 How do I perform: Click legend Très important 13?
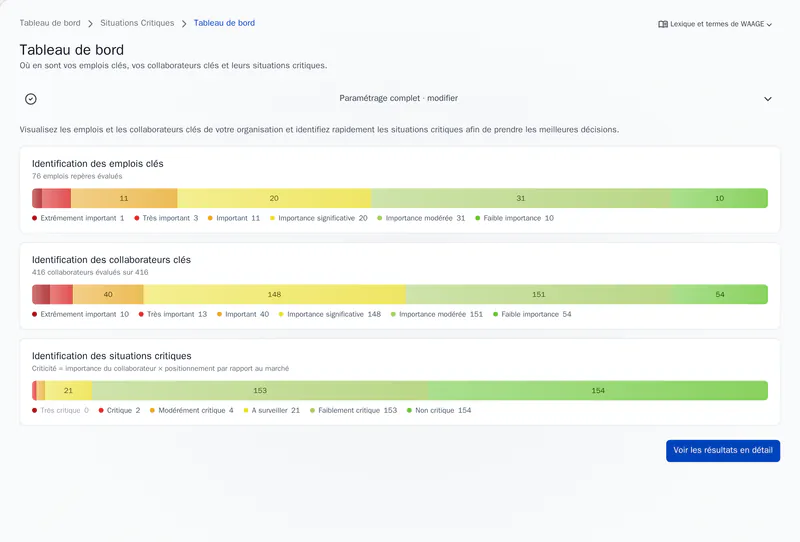click(x=173, y=314)
